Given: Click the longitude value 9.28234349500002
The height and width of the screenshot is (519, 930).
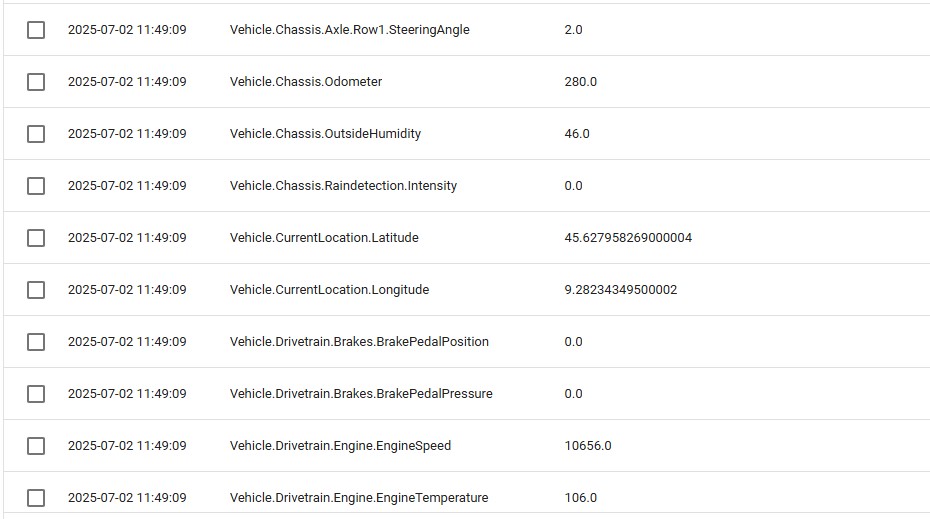Looking at the screenshot, I should (620, 290).
